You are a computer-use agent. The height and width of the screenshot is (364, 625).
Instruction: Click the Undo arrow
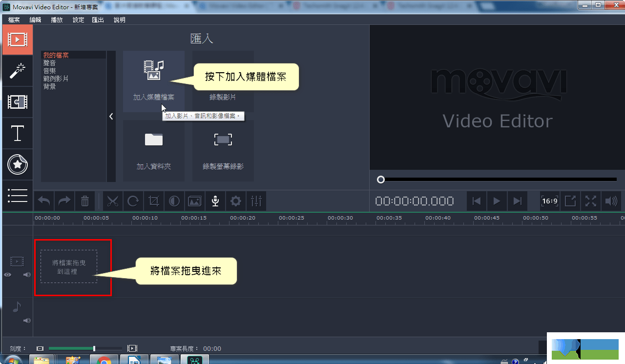pos(44,201)
